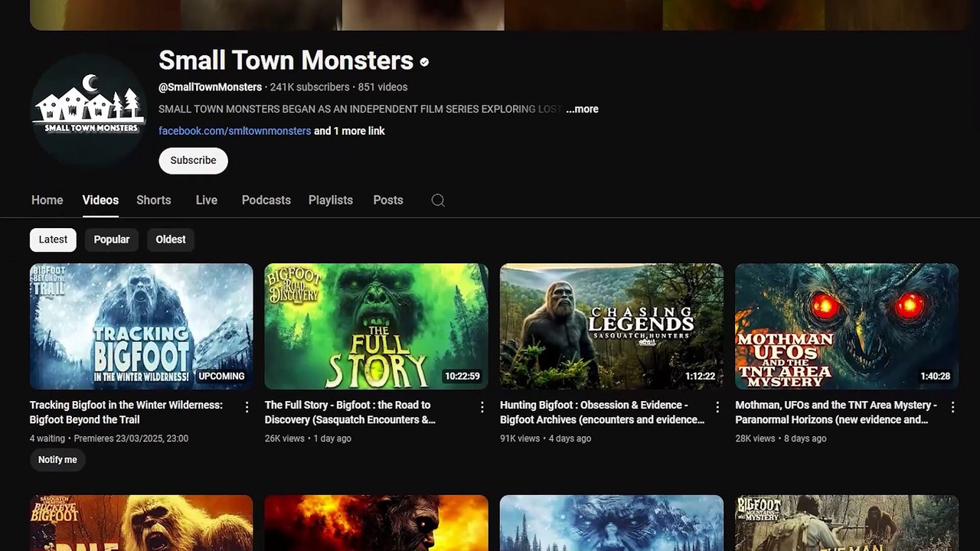Click the '26K views' text under The Full Story
Image resolution: width=980 pixels, height=551 pixels.
click(x=285, y=439)
